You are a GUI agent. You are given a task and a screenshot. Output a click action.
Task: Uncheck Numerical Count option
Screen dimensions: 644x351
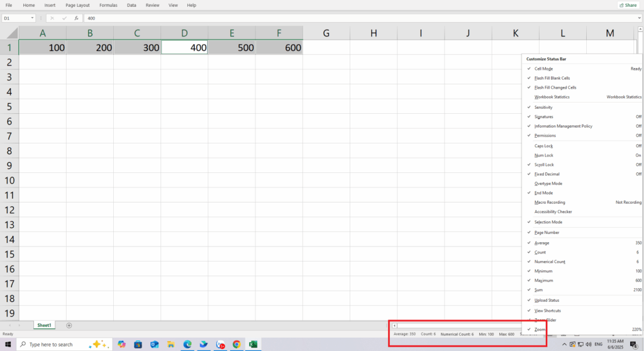pos(584,262)
